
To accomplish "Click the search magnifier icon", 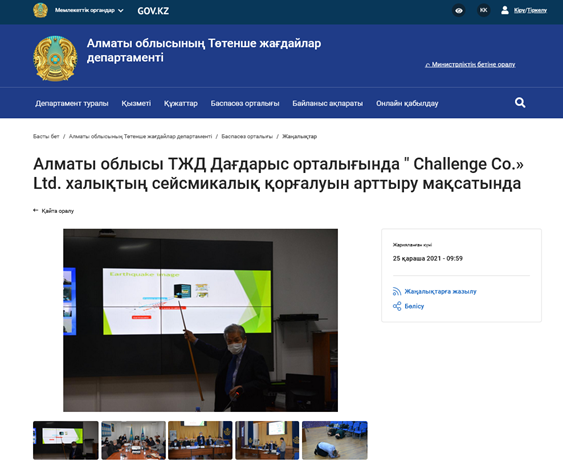I will click(520, 103).
